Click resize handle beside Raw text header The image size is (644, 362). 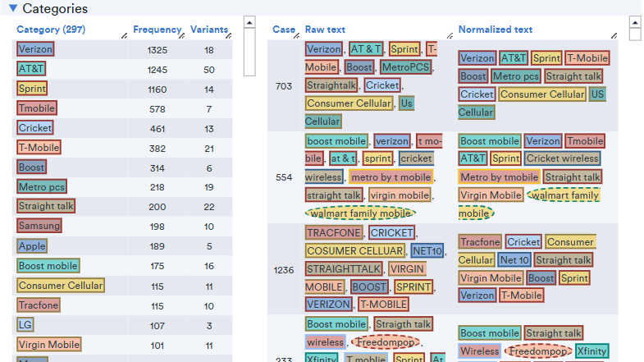(x=448, y=35)
